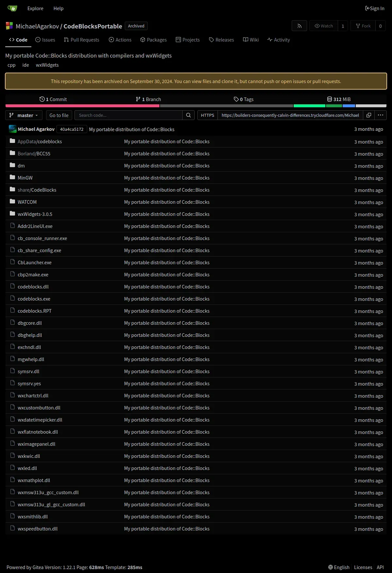Screen dimensions: 392x573
Task: Click the Watch button
Action: 324,26
